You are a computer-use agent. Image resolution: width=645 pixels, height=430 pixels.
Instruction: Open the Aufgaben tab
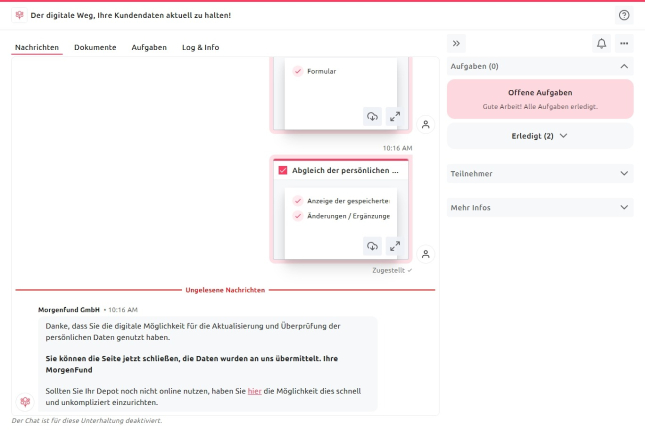149,47
